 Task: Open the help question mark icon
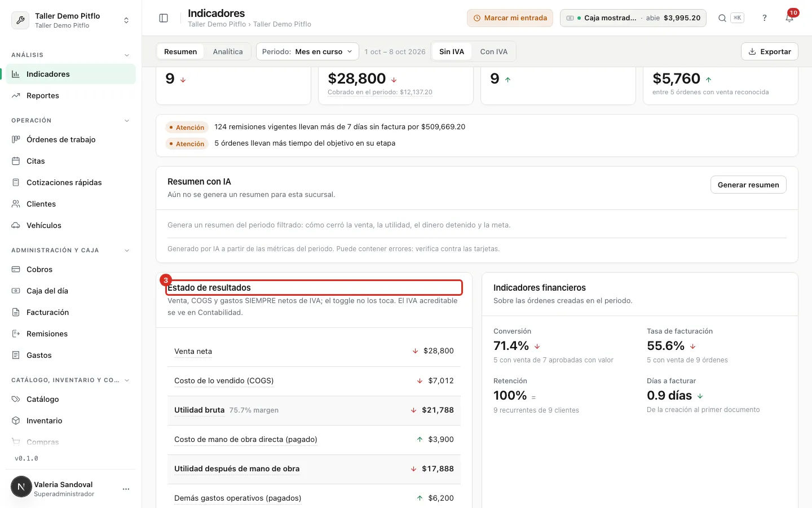tap(765, 18)
